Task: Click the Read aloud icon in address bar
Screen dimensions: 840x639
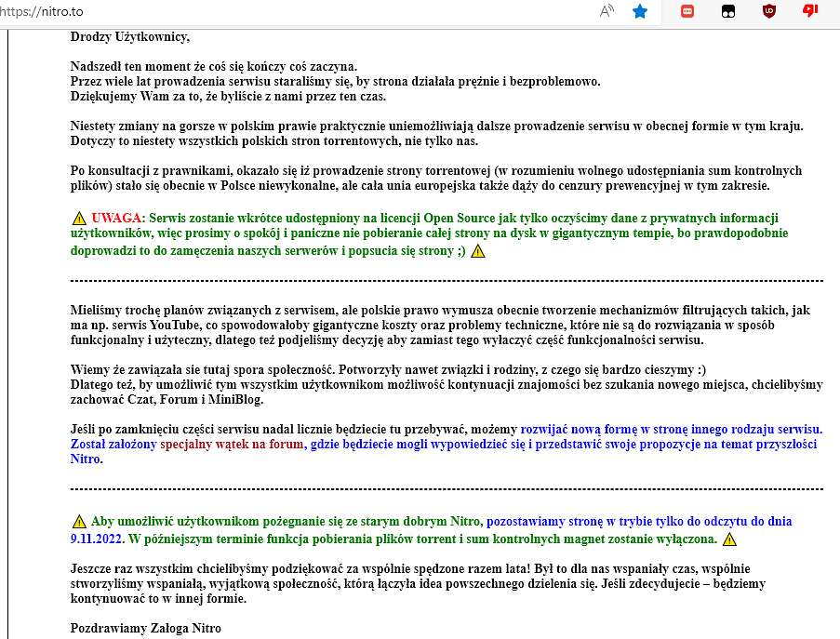Action: (x=607, y=11)
